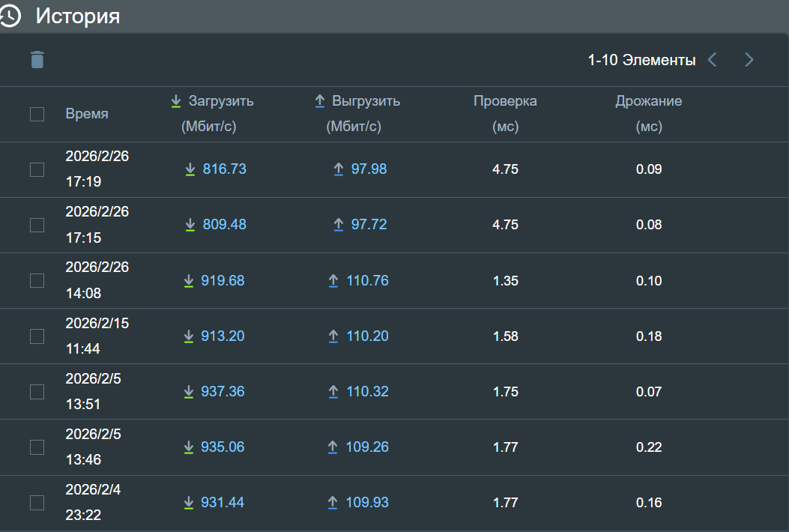Click download arrow next to 913.20
This screenshot has width=789, height=532.
point(189,336)
